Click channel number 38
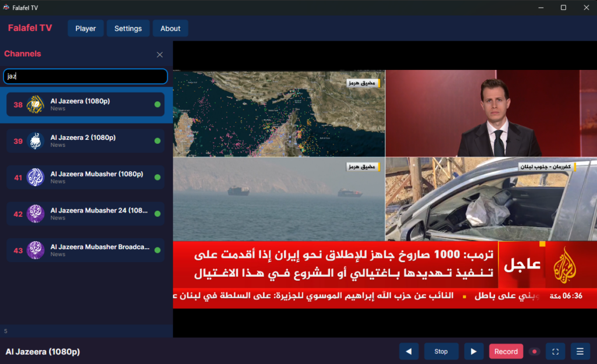Screen dimensions: 597x364 18,105
